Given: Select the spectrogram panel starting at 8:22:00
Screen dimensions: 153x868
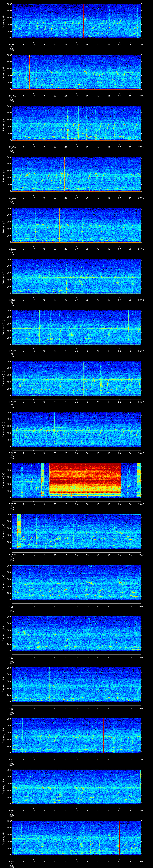Looking at the screenshot, I should click(x=76, y=327).
